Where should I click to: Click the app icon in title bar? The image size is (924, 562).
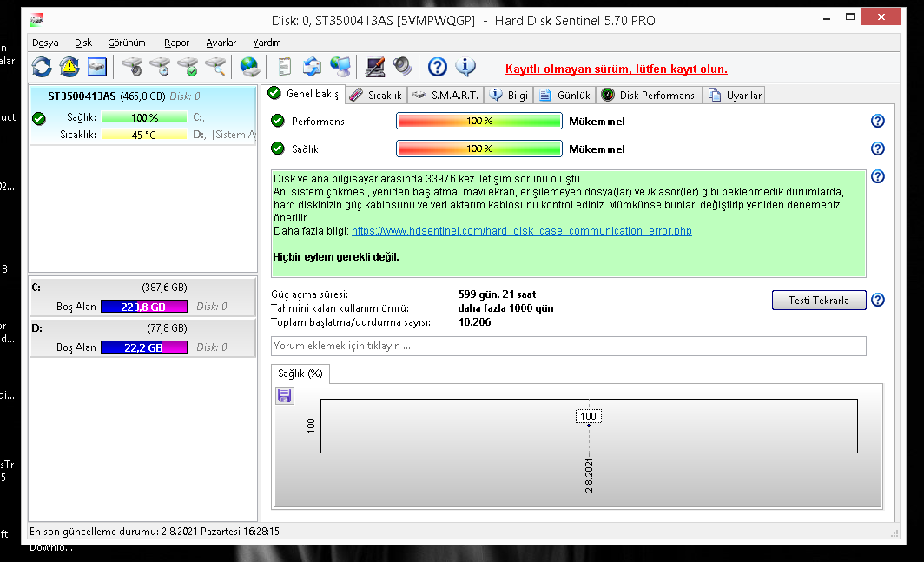point(36,20)
